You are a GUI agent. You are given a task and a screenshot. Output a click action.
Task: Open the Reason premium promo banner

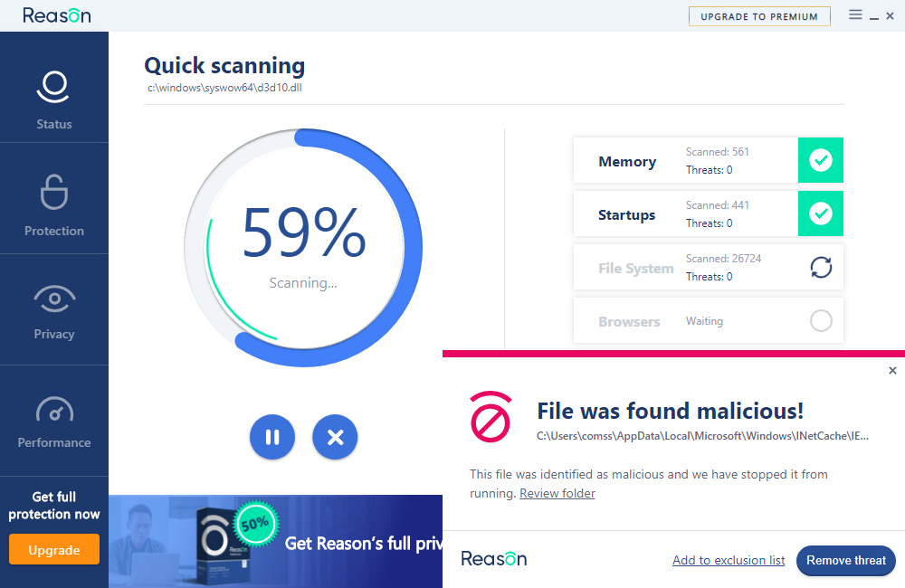click(275, 541)
